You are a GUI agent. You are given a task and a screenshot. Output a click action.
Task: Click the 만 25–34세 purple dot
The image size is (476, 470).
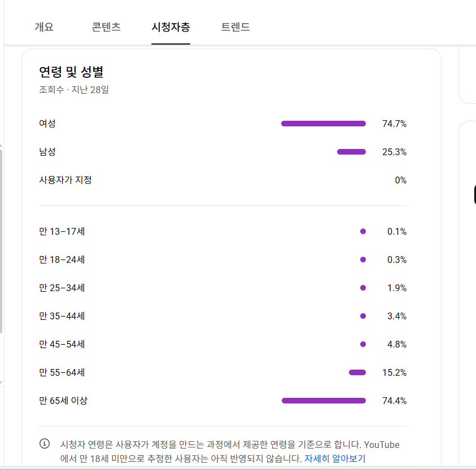coord(363,288)
